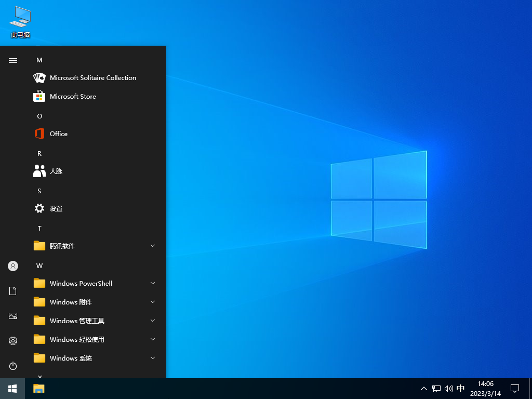This screenshot has height=399, width=532.
Task: Open the taskbar clock and date
Action: [x=485, y=389]
